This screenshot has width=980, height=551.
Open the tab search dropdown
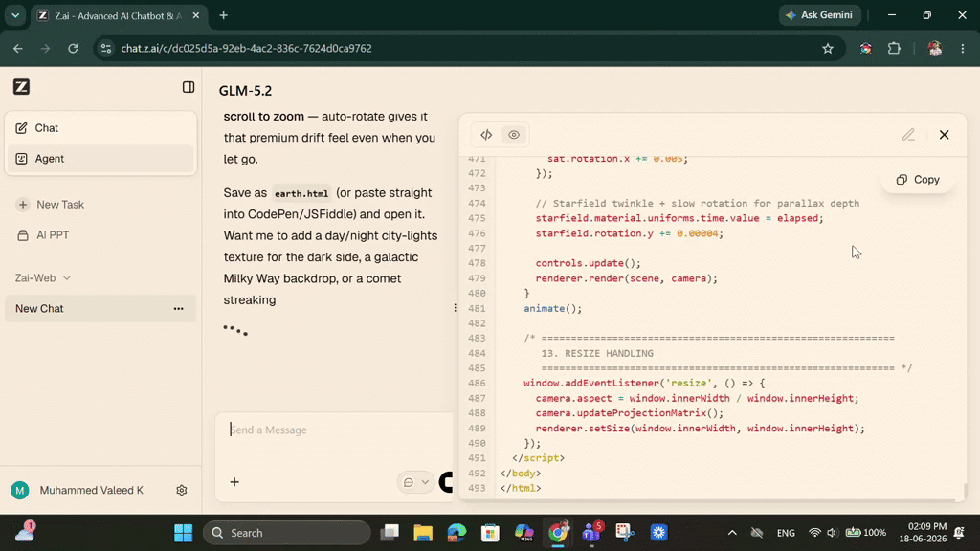tap(15, 15)
